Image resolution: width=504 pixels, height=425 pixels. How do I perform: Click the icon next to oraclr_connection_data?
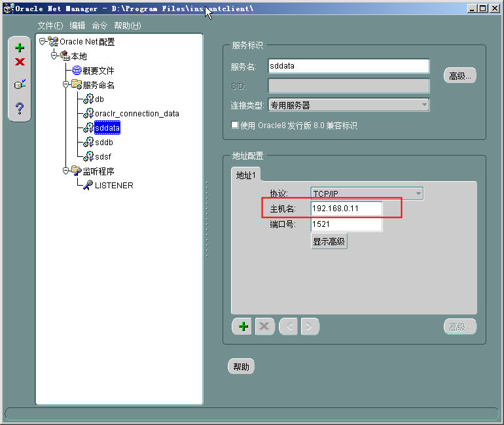point(88,113)
